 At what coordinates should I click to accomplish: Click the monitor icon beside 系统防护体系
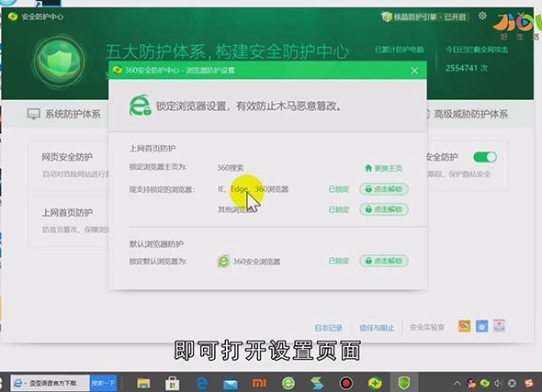tap(33, 114)
